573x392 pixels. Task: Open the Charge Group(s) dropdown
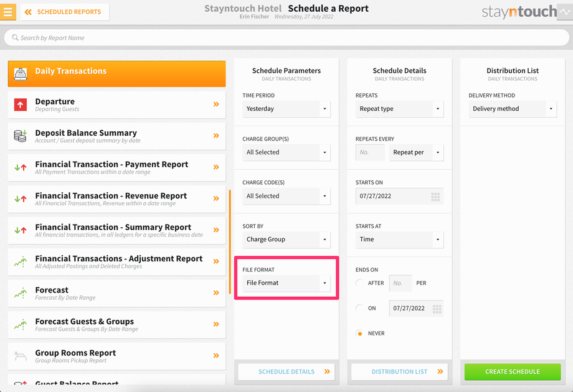coord(286,152)
